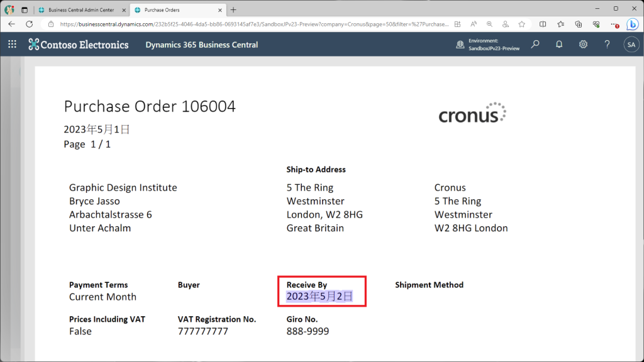Click the Dynamics 365 Business Central title
The image size is (644, 362).
(202, 45)
